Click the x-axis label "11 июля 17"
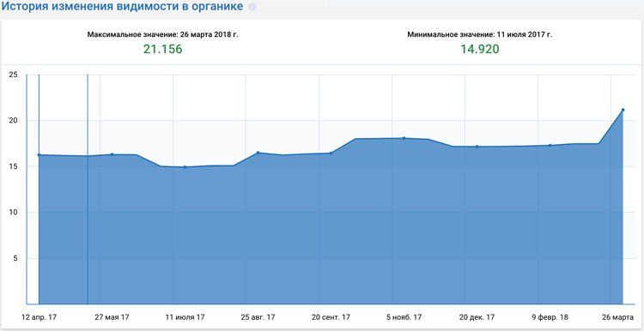 pyautogui.click(x=185, y=317)
